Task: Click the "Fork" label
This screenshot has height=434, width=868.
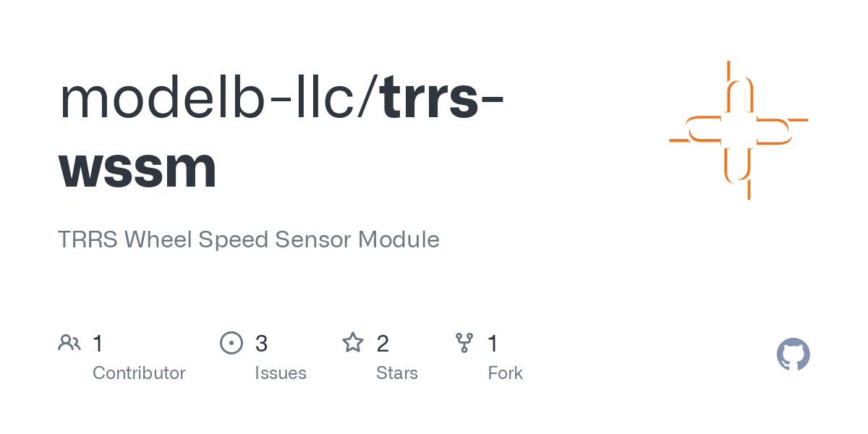Action: (505, 373)
